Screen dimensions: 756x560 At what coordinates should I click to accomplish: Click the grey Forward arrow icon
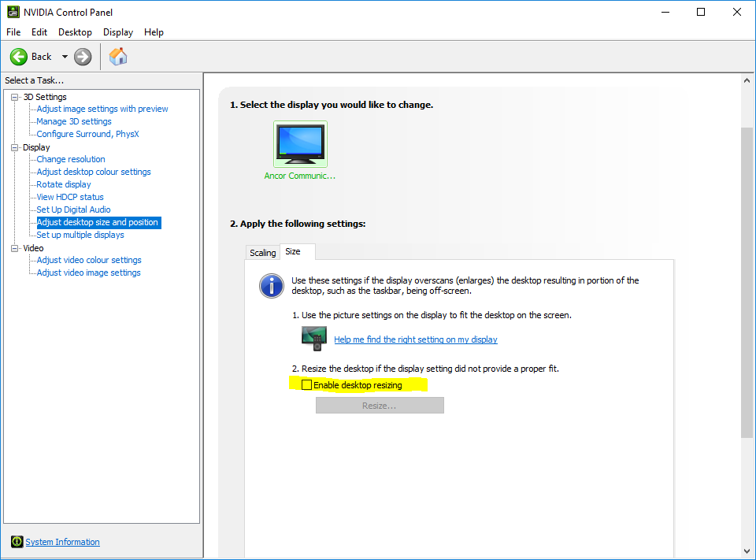83,57
